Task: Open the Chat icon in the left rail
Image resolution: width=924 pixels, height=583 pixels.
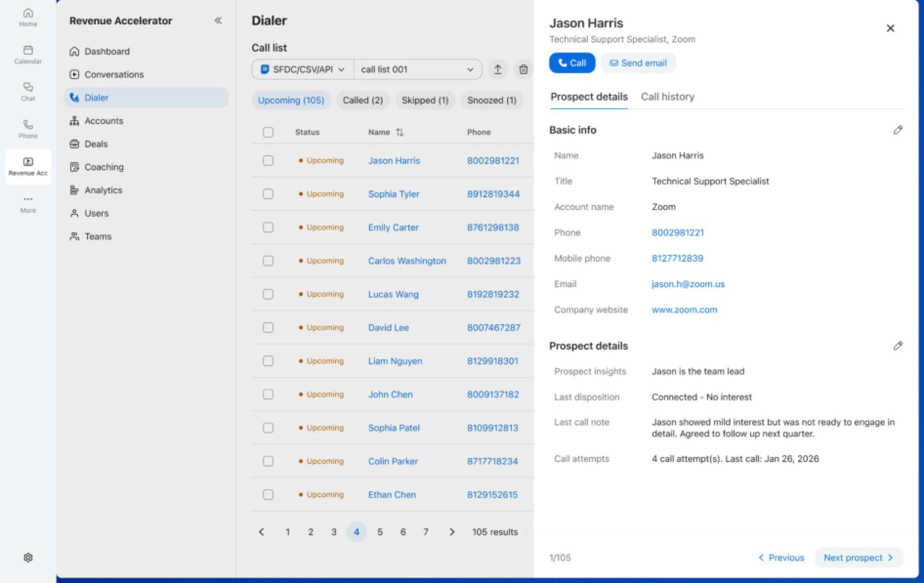Action: tap(28, 92)
